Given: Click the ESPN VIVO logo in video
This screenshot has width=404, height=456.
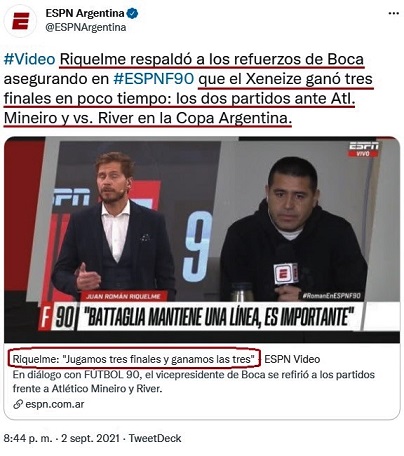Looking at the screenshot, I should coord(364,149).
